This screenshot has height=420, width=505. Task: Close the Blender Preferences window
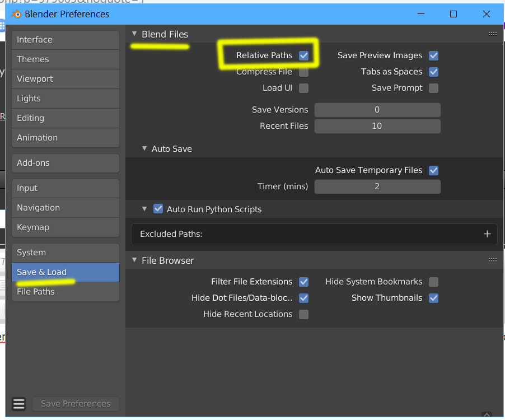tap(487, 14)
